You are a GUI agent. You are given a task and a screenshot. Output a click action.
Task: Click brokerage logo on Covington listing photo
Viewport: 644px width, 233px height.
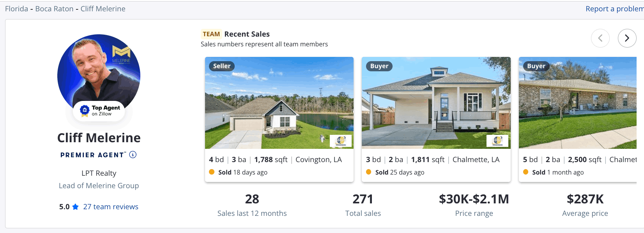point(341,141)
